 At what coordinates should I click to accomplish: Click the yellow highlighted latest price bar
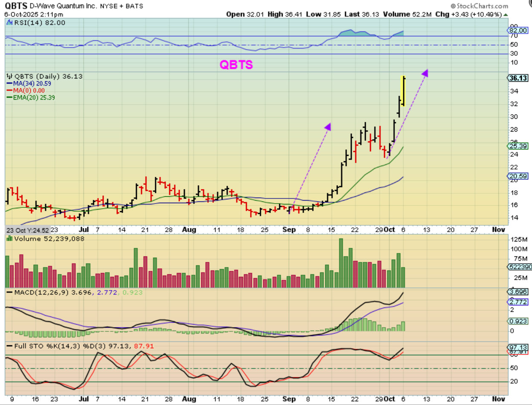tap(402, 90)
